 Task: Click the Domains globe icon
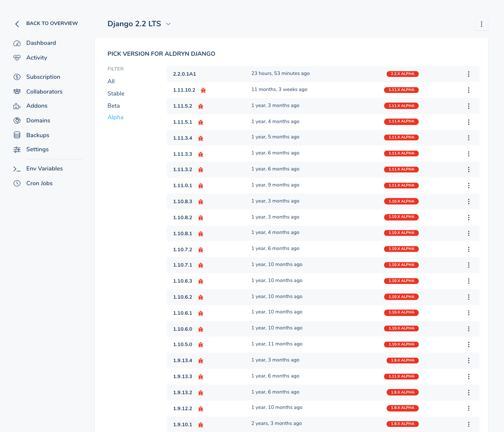(x=17, y=120)
